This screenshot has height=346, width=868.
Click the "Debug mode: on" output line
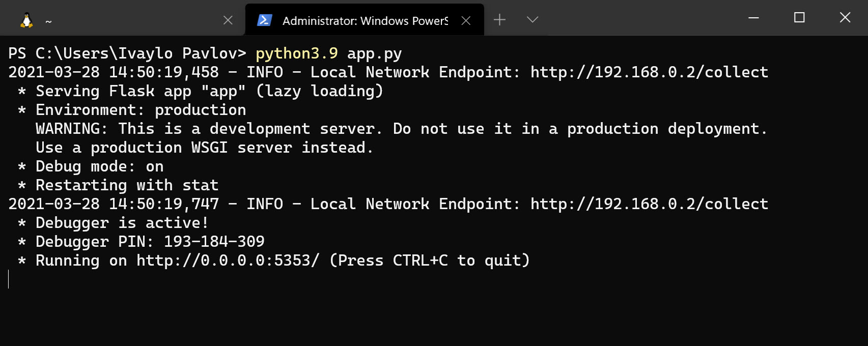point(99,166)
